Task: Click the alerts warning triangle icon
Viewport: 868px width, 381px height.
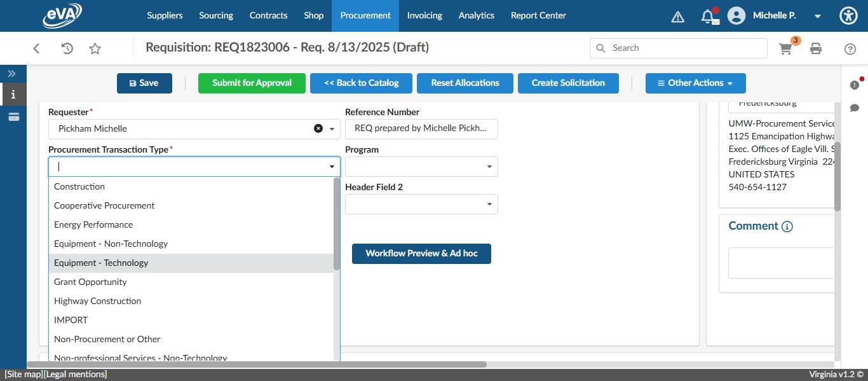Action: pos(677,15)
